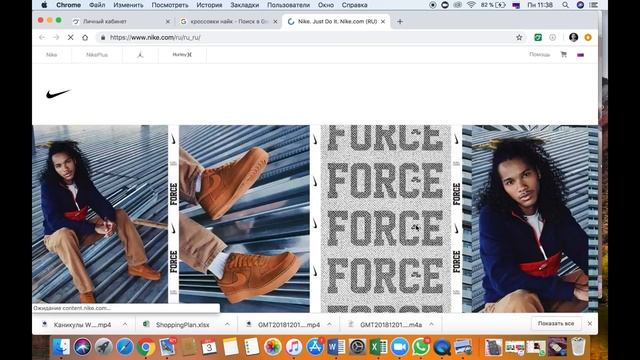Open Launchpad from the dock
The image size is (640, 360).
pos(104,347)
